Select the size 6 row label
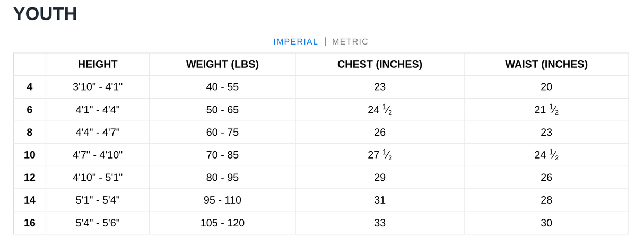Viewport: 644px width, 246px height. (30, 110)
